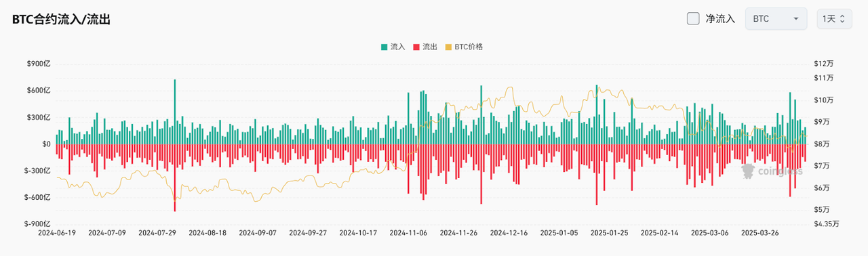The width and height of the screenshot is (868, 256).
Task: Click the 2024-09-07 date label
Action: [257, 232]
